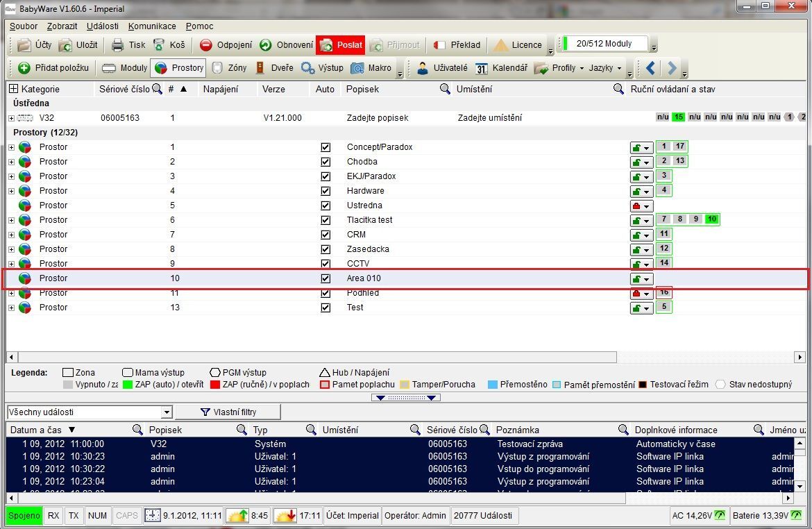Click the Poslat send icon
Screen dimensions: 812x529
click(325, 45)
